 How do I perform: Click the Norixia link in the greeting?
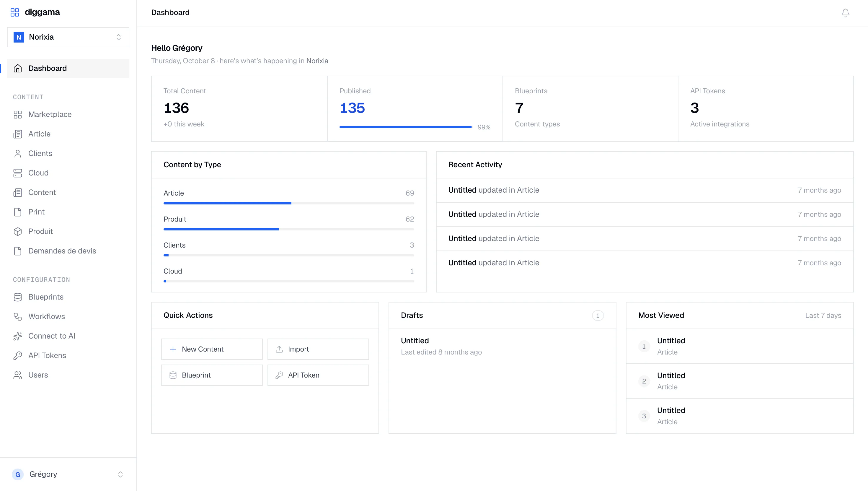(x=317, y=61)
